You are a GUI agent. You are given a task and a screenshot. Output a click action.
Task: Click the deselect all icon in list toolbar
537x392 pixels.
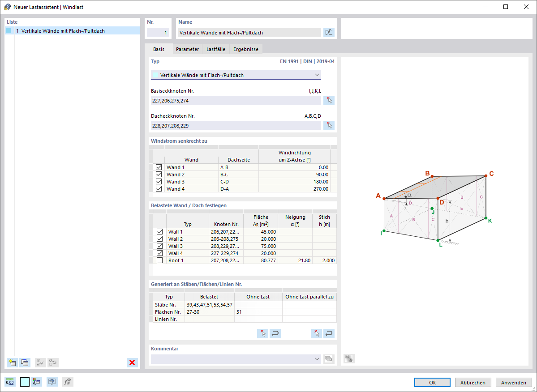53,362
